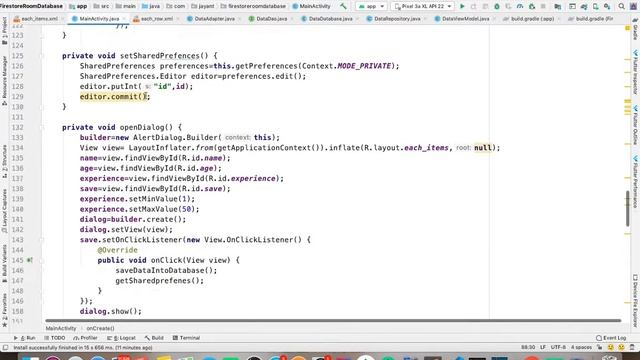640x360 pixels.
Task: Switch to the build.gradle (app) tab
Action: pos(531,19)
